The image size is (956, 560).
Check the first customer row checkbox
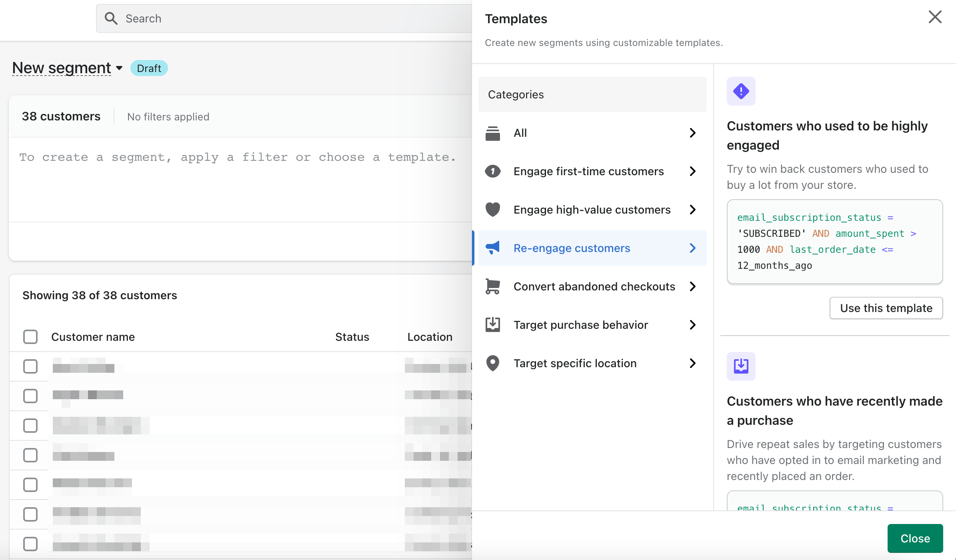(30, 366)
